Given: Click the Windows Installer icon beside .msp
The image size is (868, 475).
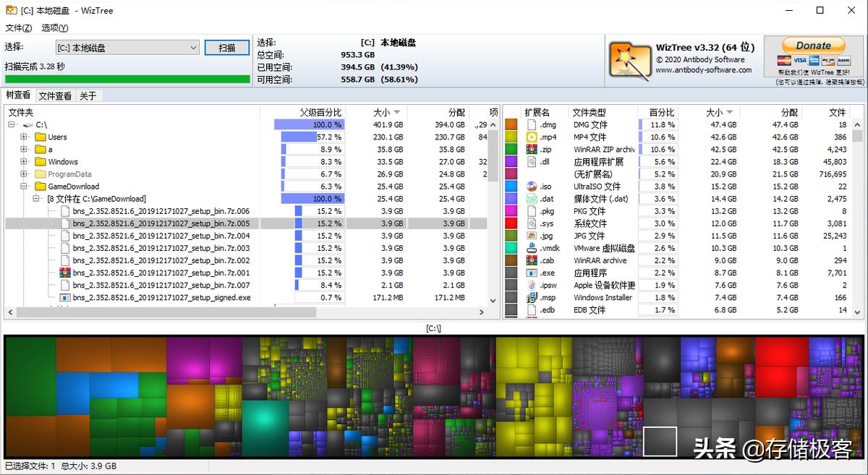Looking at the screenshot, I should 530,297.
